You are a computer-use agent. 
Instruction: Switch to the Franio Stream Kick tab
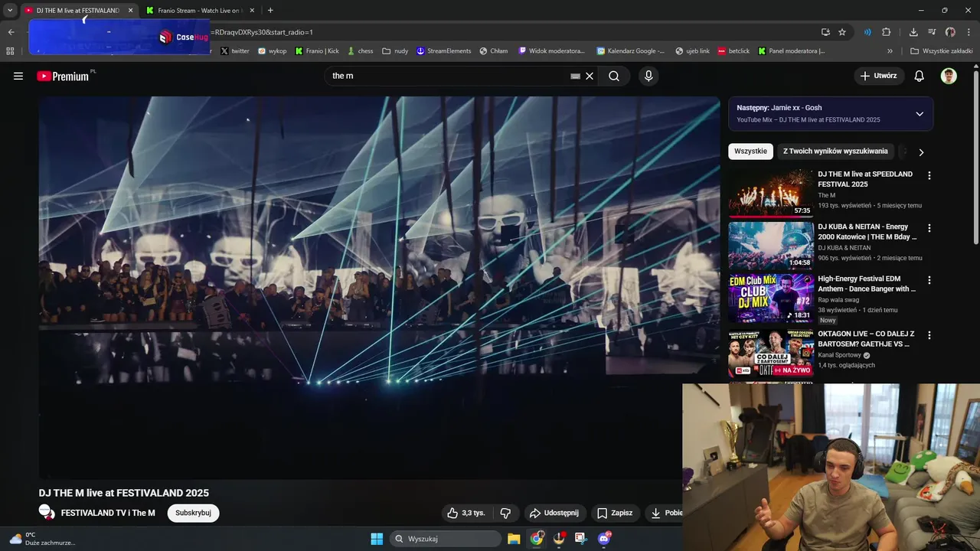(199, 11)
